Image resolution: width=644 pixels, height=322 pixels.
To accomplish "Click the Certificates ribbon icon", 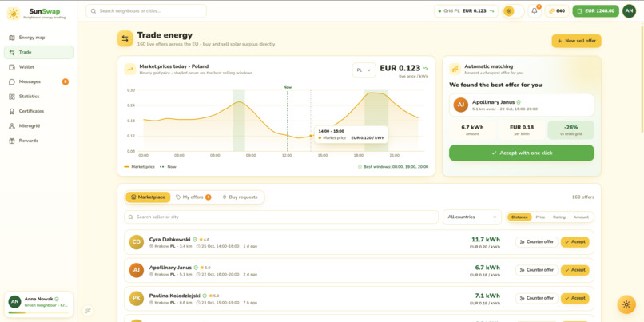I will (11, 111).
